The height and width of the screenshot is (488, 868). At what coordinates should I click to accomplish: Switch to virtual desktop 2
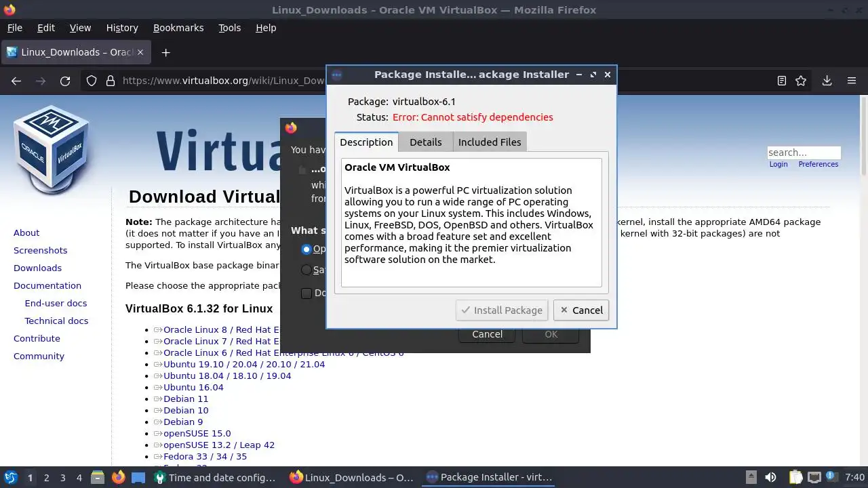point(46,477)
